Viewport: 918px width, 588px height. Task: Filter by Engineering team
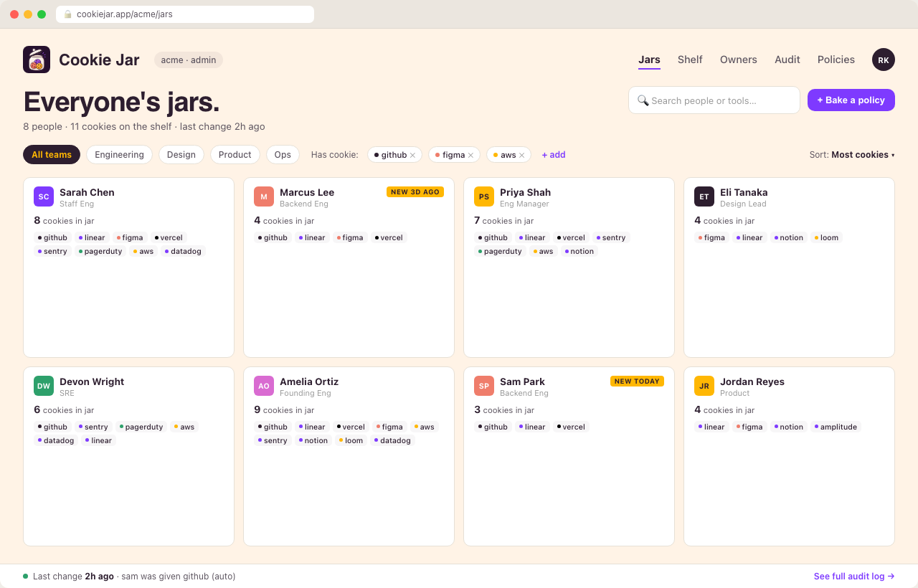[x=120, y=155]
